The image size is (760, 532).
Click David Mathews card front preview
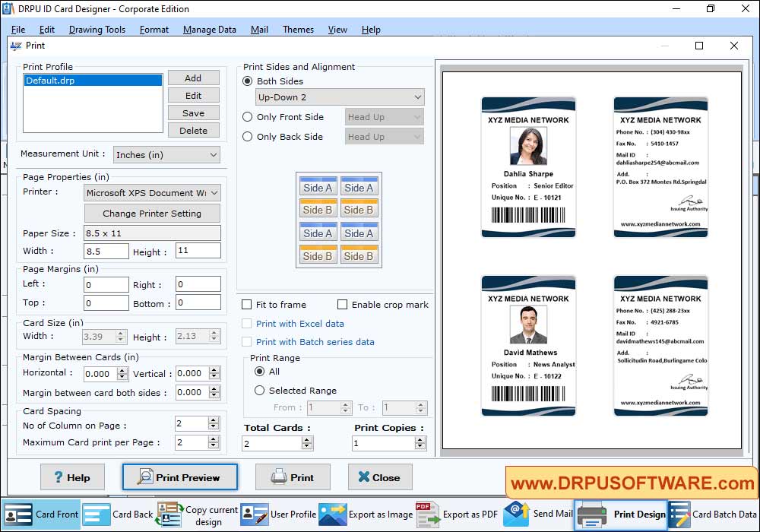[528, 346]
